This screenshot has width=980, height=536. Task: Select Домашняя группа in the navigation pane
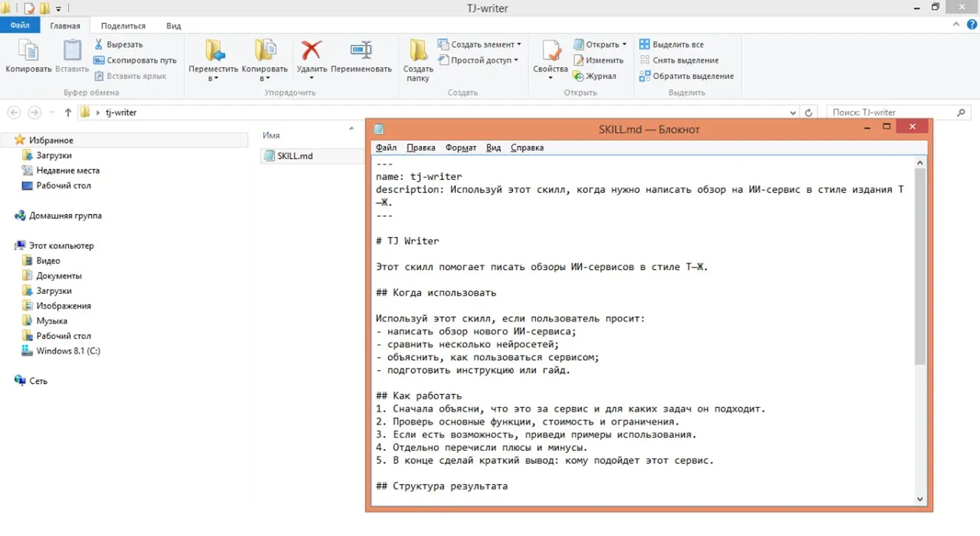65,216
